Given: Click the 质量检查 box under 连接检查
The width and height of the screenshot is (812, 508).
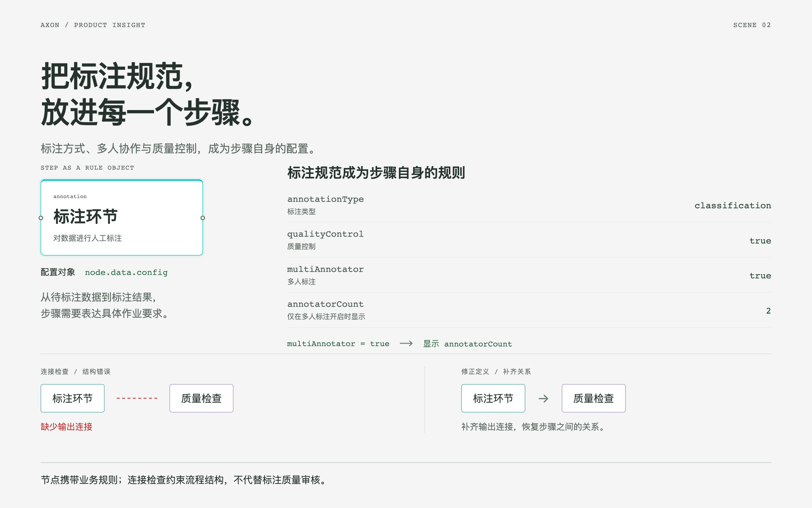Looking at the screenshot, I should click(x=201, y=398).
